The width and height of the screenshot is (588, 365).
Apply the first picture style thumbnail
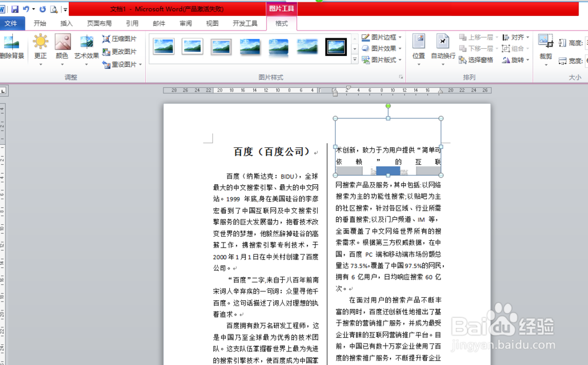coord(163,47)
